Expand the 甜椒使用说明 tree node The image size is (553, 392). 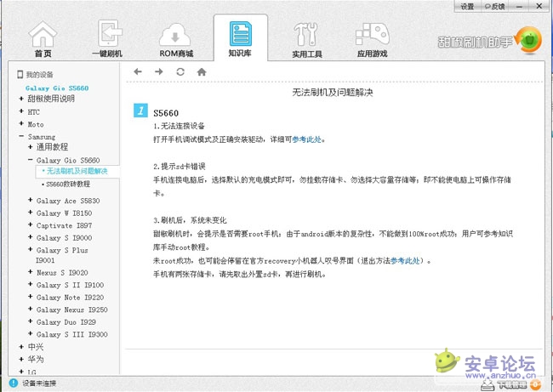21,99
